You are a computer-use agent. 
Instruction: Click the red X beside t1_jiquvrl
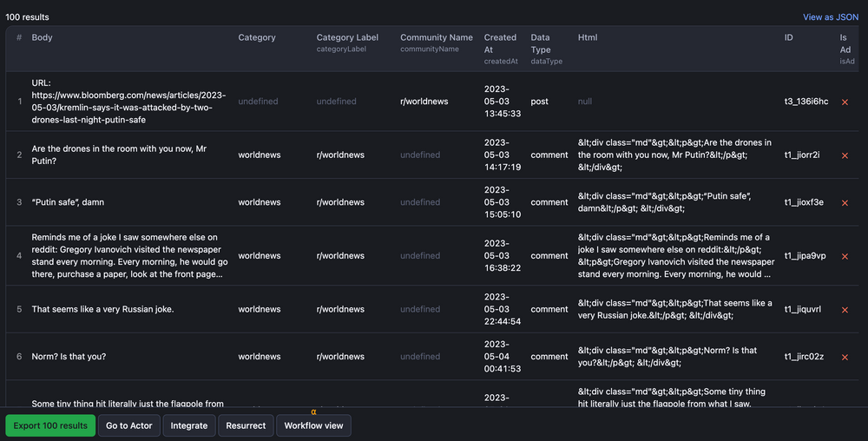(845, 309)
